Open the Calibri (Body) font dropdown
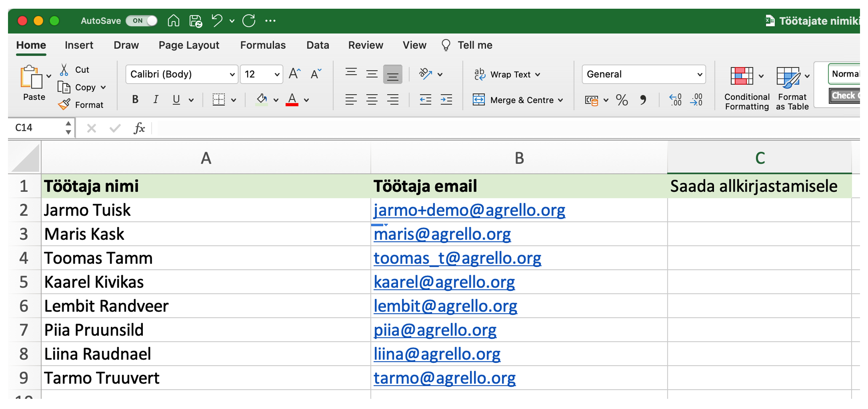This screenshot has height=409, width=868. click(x=232, y=74)
